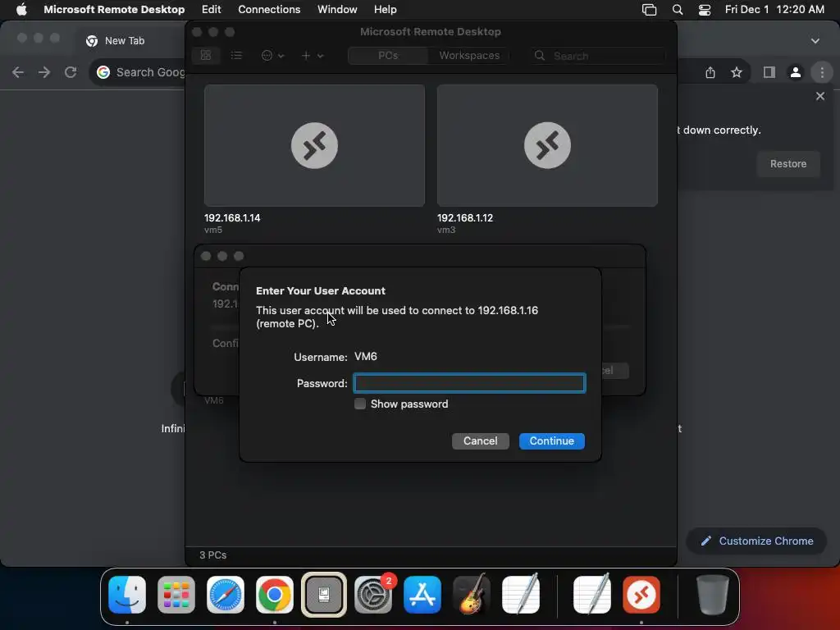This screenshot has height=630, width=840.
Task: Open Google Chrome from the Dock
Action: (x=274, y=595)
